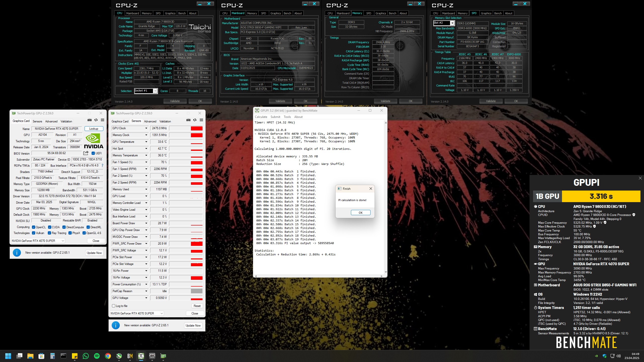Expand the Memory Used sensor dropdown
The width and height of the screenshot is (644, 362).
(146, 189)
